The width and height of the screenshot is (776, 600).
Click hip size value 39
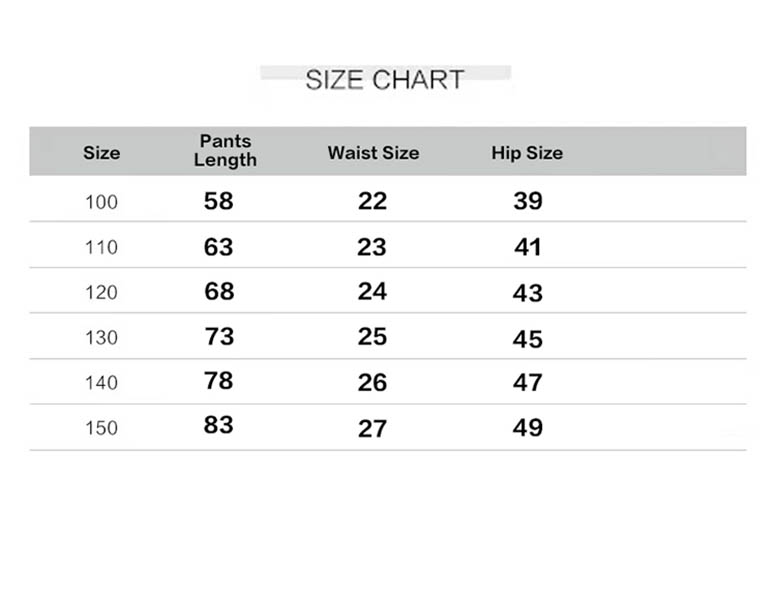coord(527,201)
